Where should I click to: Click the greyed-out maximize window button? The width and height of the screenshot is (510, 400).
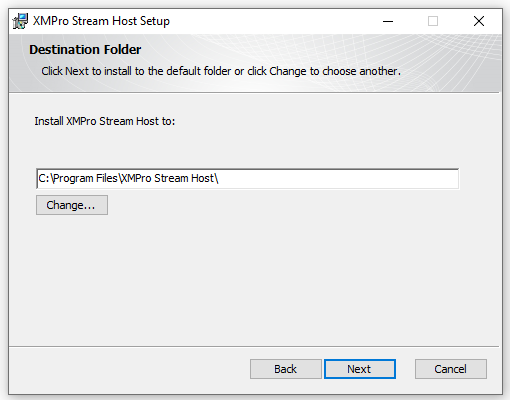coord(433,21)
